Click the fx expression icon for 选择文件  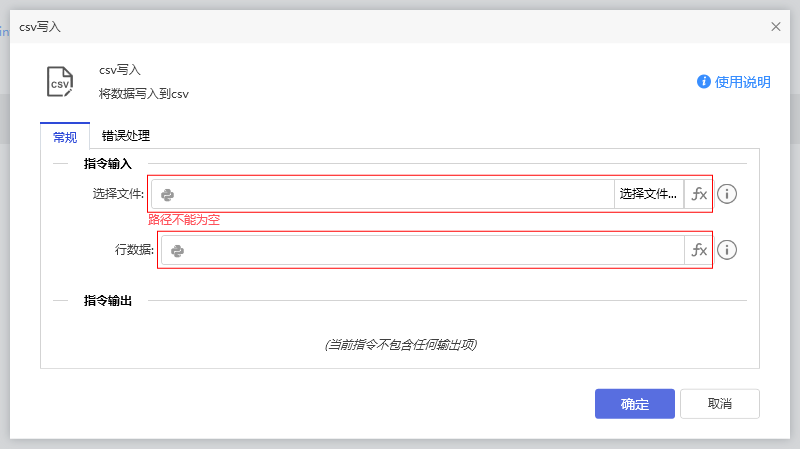point(699,194)
